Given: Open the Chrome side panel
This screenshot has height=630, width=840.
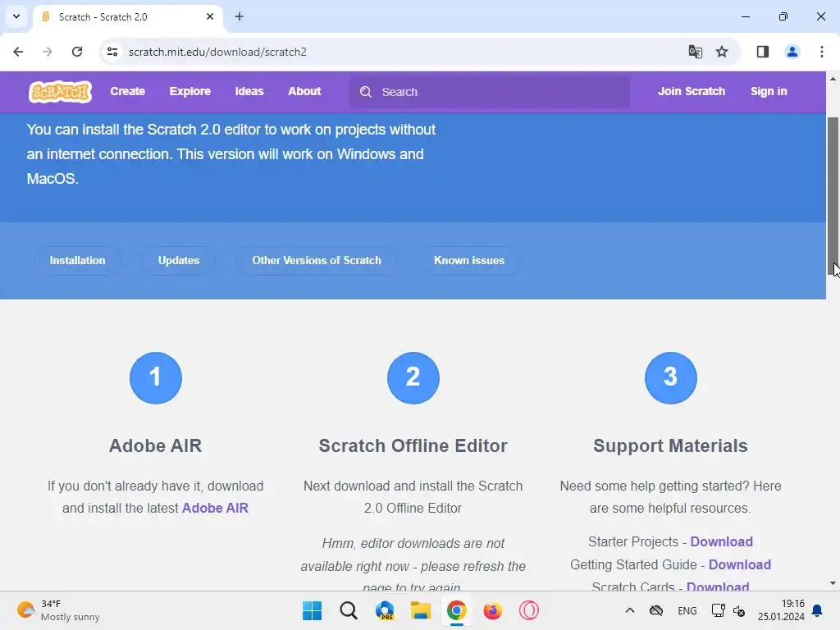Looking at the screenshot, I should click(x=763, y=52).
